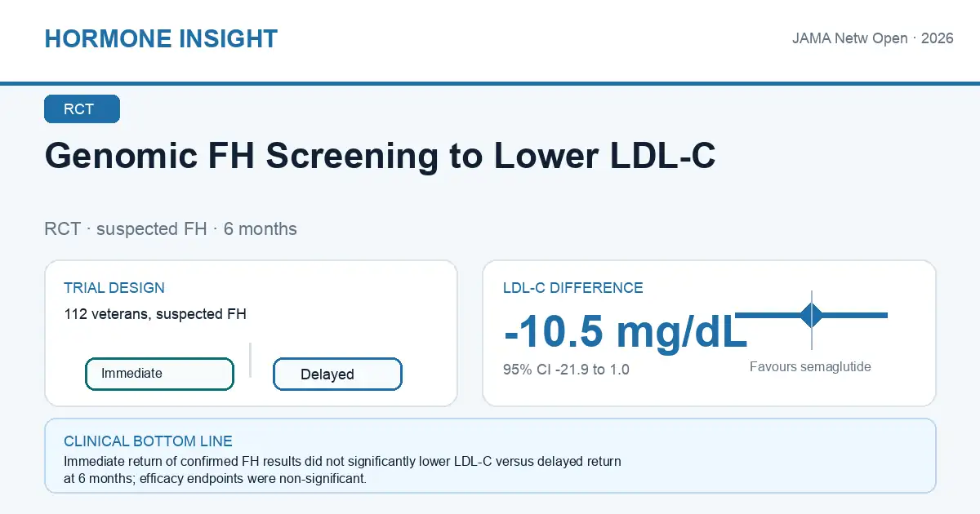Viewport: 980px width, 514px height.
Task: Select the Delayed arm box
Action: point(337,374)
